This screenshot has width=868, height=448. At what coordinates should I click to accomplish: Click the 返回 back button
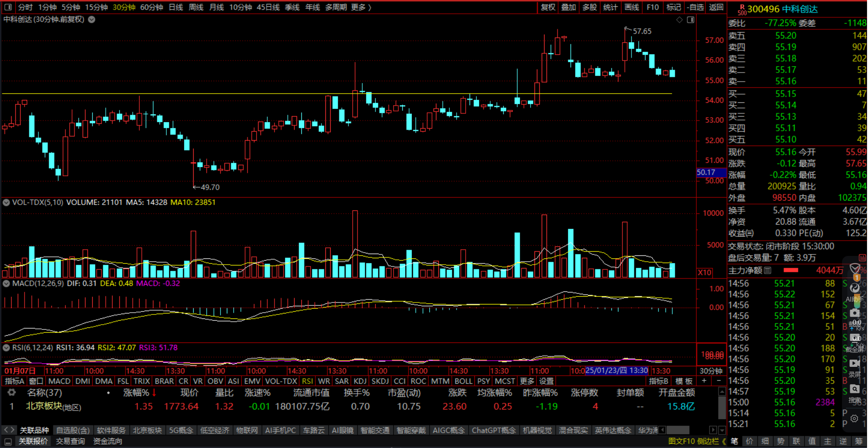716,7
